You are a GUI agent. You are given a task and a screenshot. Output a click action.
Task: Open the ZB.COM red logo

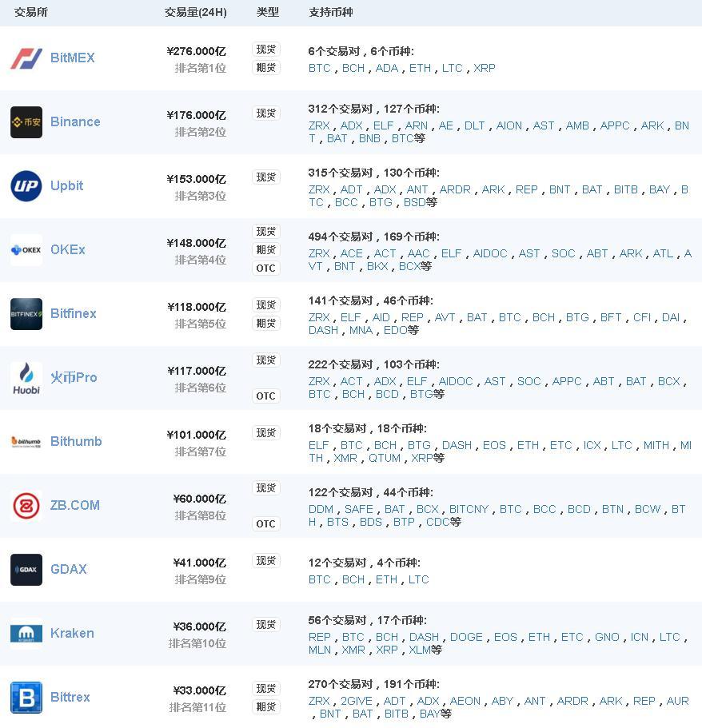tap(26, 506)
